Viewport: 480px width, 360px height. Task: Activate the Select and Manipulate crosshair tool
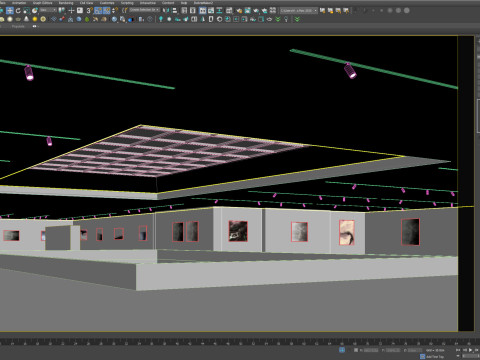[x=71, y=10]
